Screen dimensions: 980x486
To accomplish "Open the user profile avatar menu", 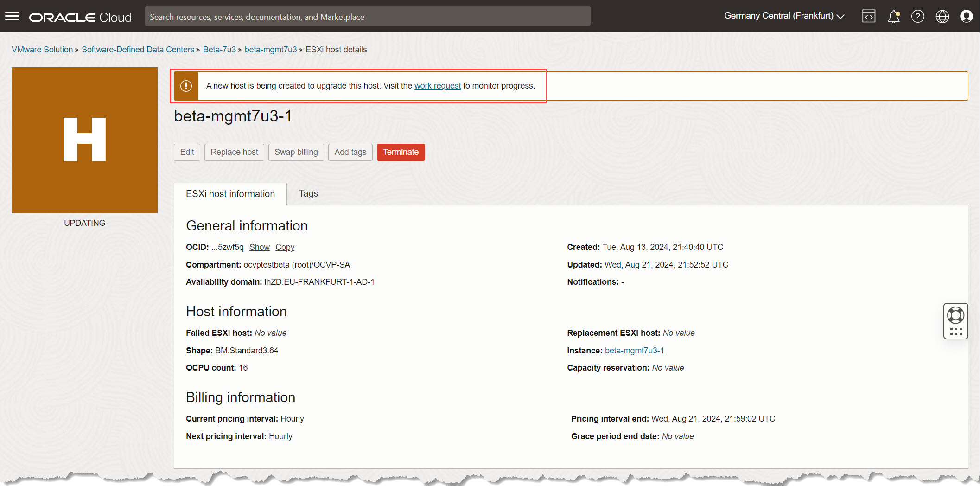I will pyautogui.click(x=967, y=17).
